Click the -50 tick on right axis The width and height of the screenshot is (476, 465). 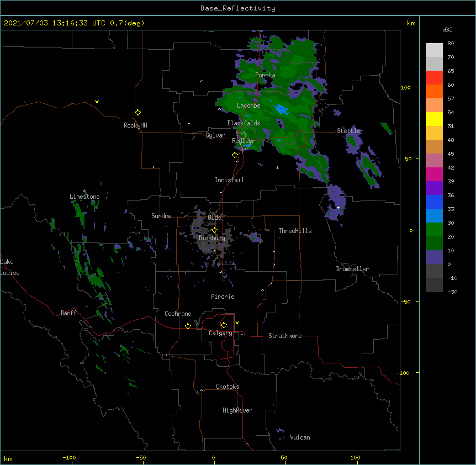(x=405, y=302)
